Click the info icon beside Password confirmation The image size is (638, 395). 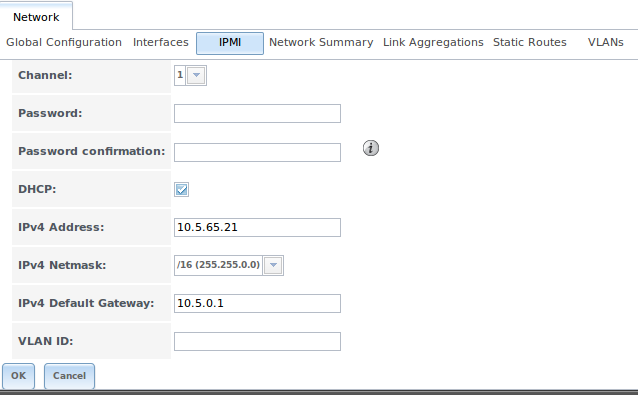tap(371, 148)
